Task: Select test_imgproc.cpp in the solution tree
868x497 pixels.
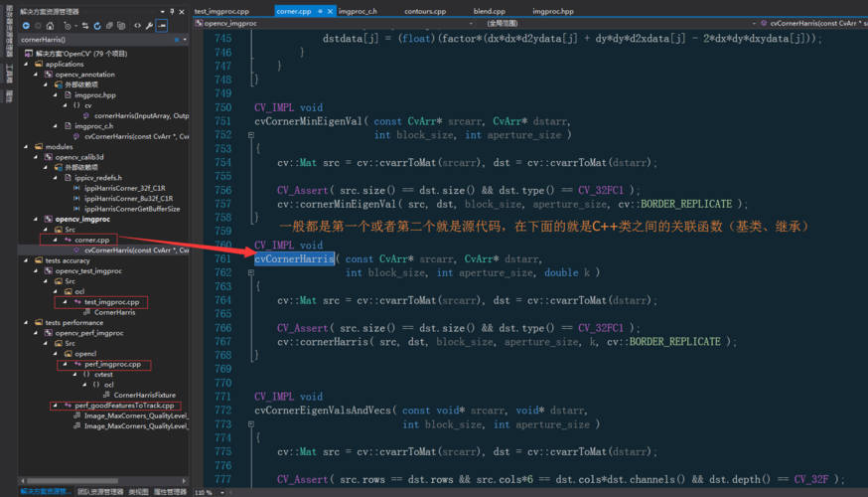Action: (109, 302)
